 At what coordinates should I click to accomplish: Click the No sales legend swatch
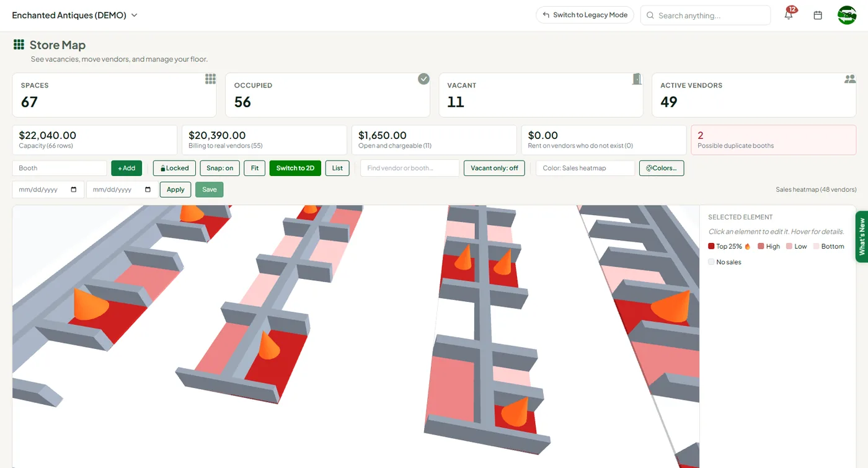point(711,262)
